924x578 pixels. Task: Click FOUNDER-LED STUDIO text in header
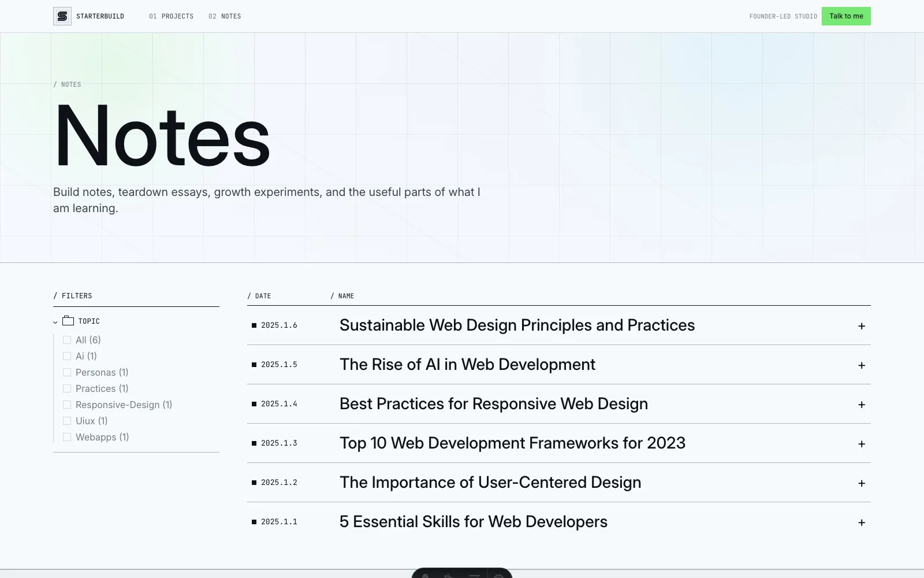(x=783, y=16)
